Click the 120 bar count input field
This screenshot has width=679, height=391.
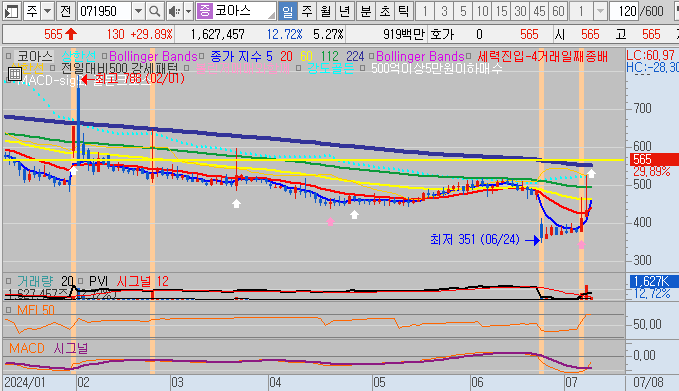coord(623,11)
